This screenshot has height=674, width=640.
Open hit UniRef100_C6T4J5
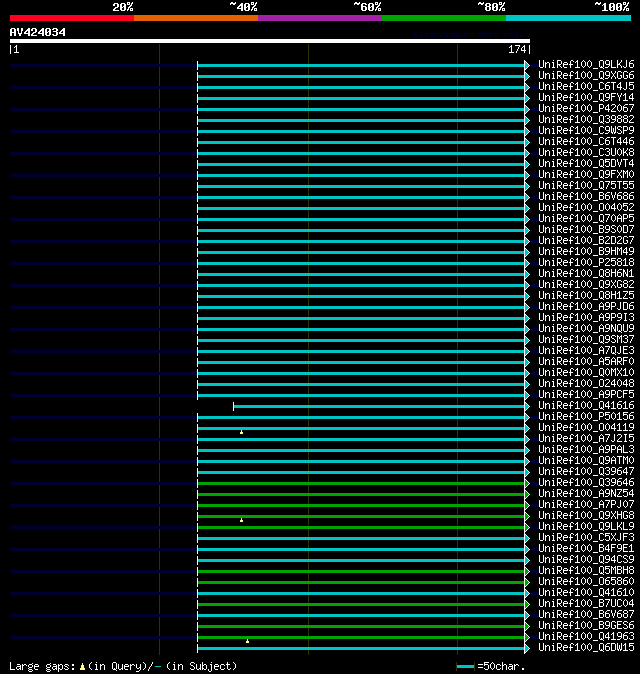586,86
